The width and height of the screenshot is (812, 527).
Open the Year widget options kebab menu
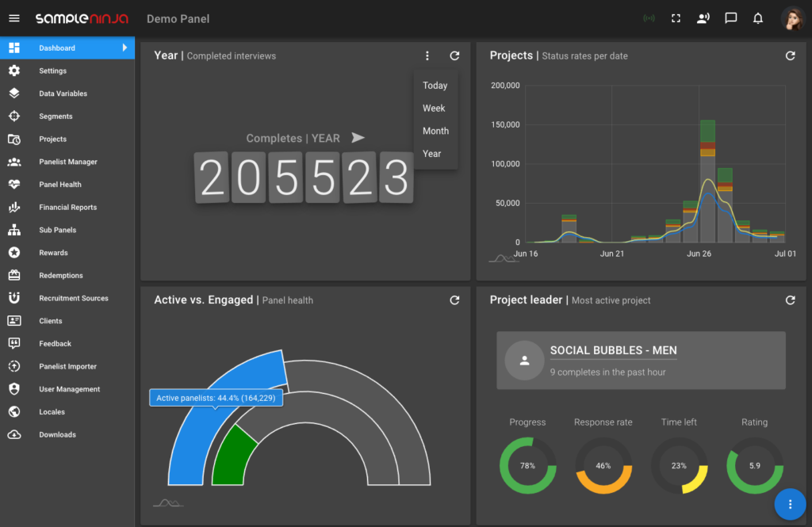click(427, 55)
